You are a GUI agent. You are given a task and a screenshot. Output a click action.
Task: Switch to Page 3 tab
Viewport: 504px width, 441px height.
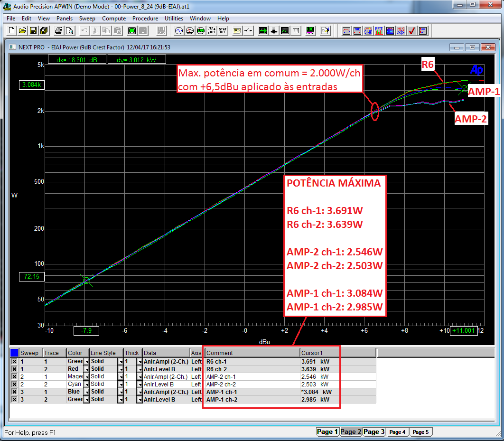click(x=373, y=432)
